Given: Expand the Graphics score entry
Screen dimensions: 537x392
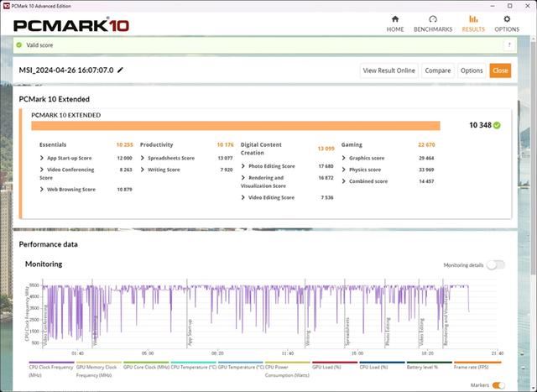Looking at the screenshot, I should pos(344,158).
